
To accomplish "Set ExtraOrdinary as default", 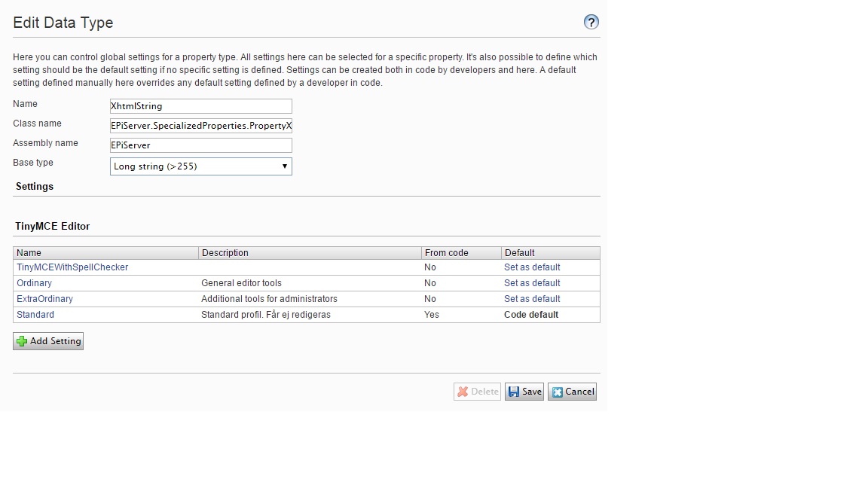I will tap(532, 298).
